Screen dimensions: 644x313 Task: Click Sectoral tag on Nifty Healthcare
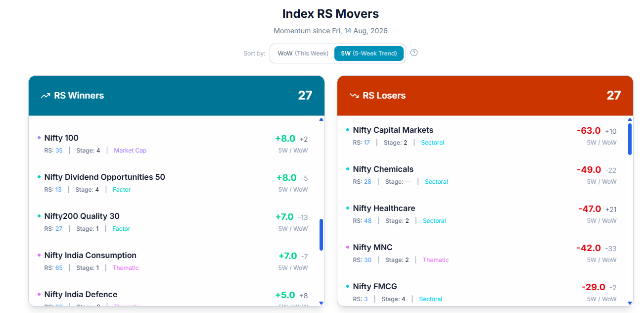point(434,221)
